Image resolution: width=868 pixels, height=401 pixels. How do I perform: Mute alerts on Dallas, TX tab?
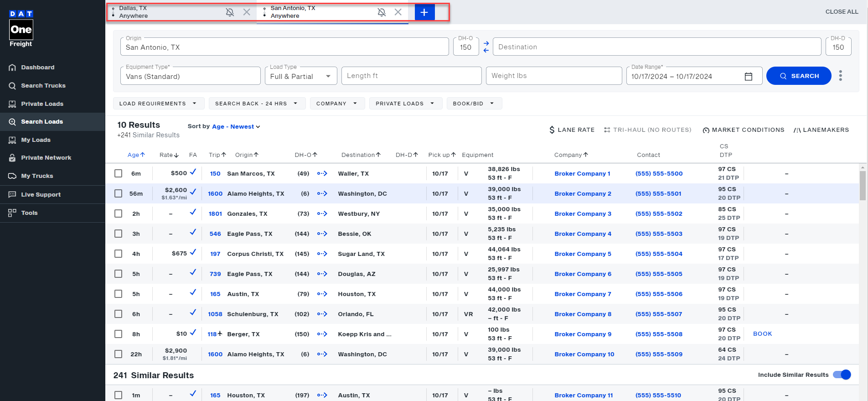tap(230, 12)
